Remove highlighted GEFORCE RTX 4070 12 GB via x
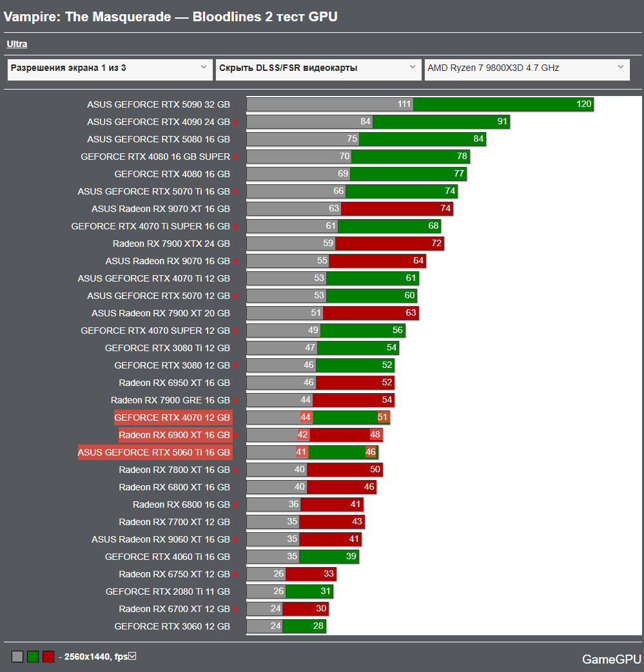This screenshot has height=672, width=644. 236,418
